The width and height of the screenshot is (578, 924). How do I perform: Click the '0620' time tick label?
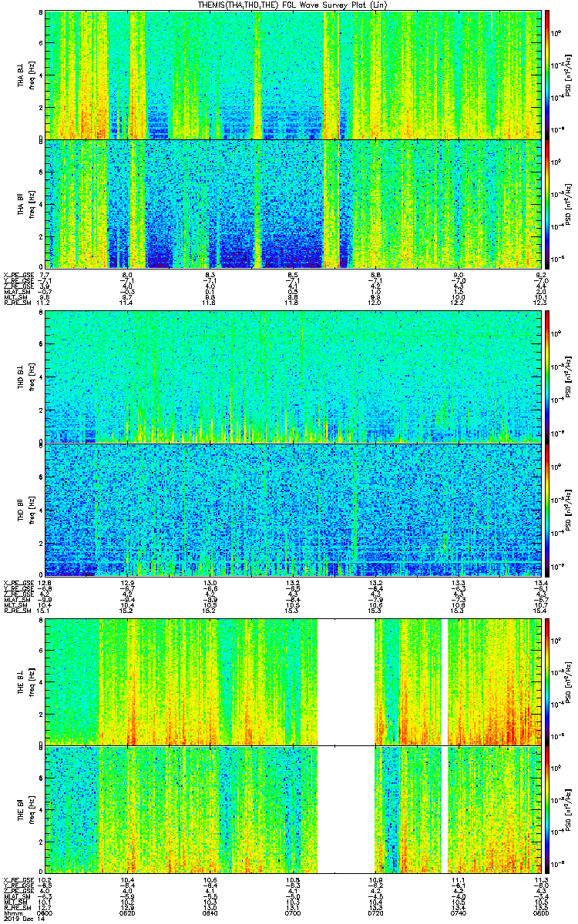click(127, 913)
